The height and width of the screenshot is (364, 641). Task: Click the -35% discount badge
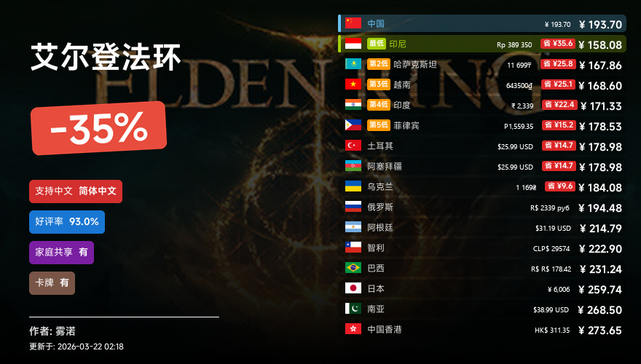pos(98,128)
